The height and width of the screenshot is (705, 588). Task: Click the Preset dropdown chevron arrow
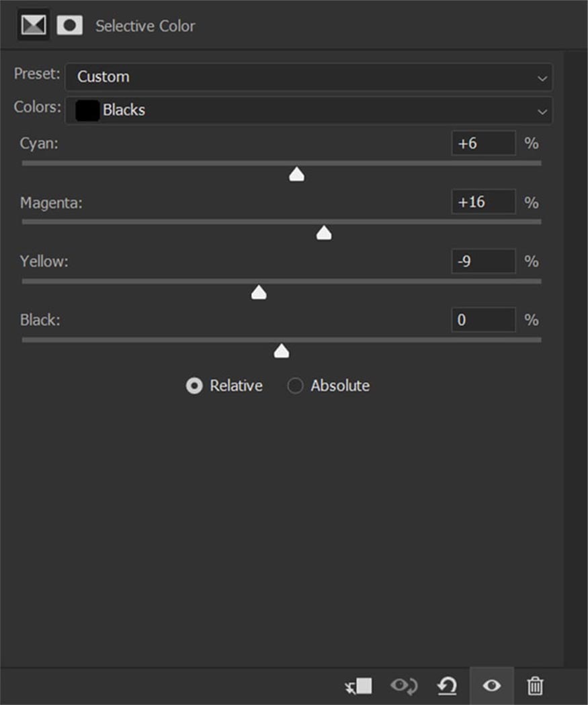point(542,79)
